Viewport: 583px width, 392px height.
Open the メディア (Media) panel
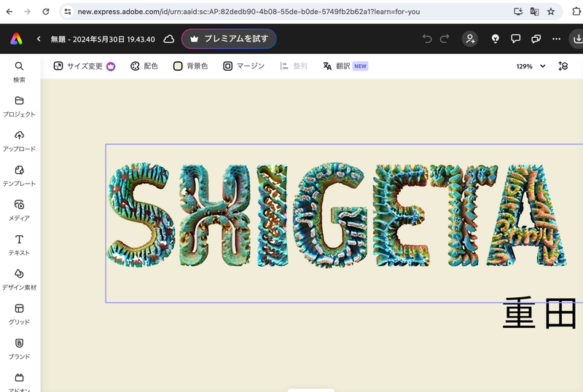(20, 210)
